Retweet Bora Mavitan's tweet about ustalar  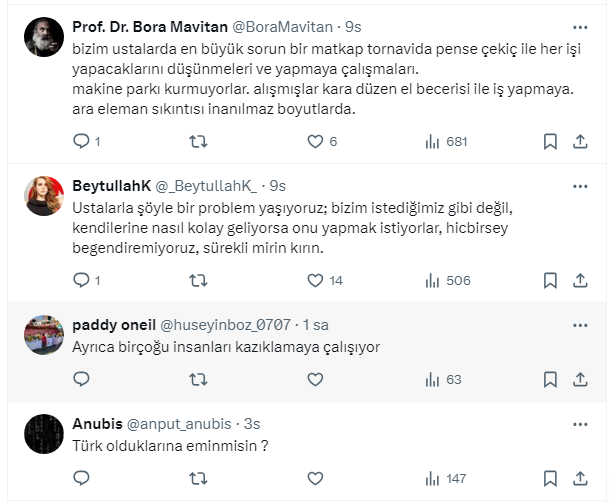pyautogui.click(x=198, y=142)
